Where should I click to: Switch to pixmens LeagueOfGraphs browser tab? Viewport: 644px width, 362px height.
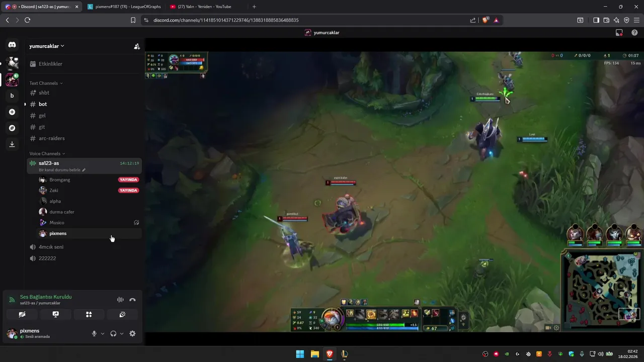click(123, 7)
